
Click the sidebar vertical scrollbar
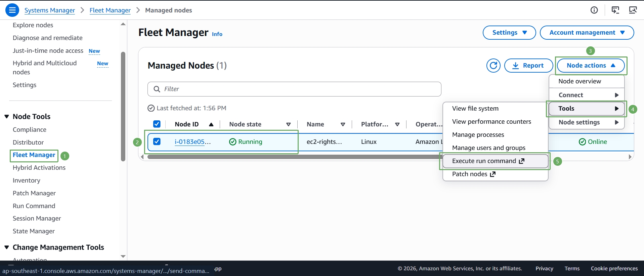point(123,107)
